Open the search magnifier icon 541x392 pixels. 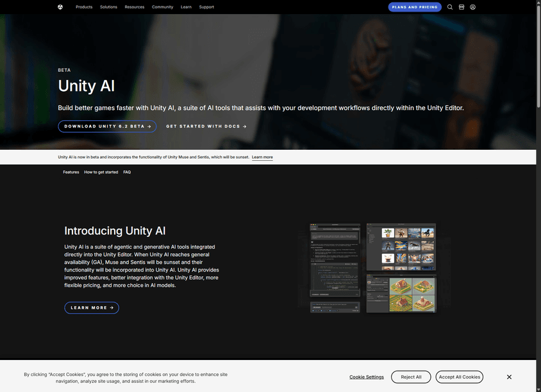tap(450, 7)
